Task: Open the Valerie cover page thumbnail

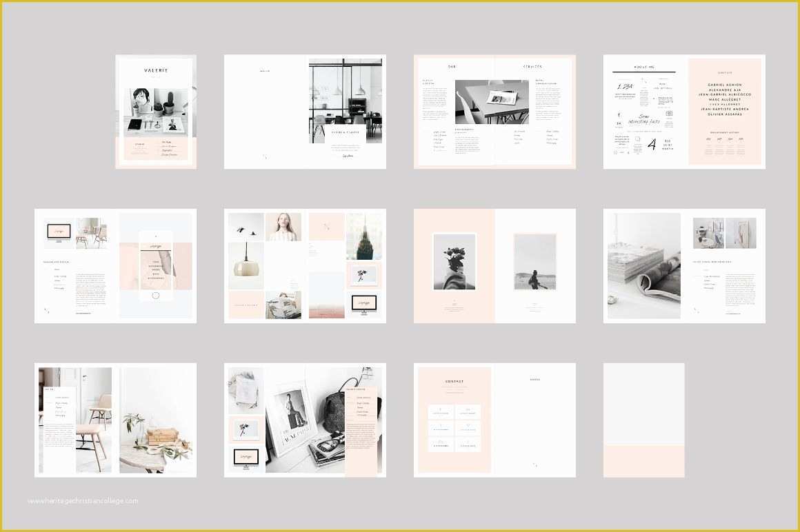Action: tap(156, 112)
